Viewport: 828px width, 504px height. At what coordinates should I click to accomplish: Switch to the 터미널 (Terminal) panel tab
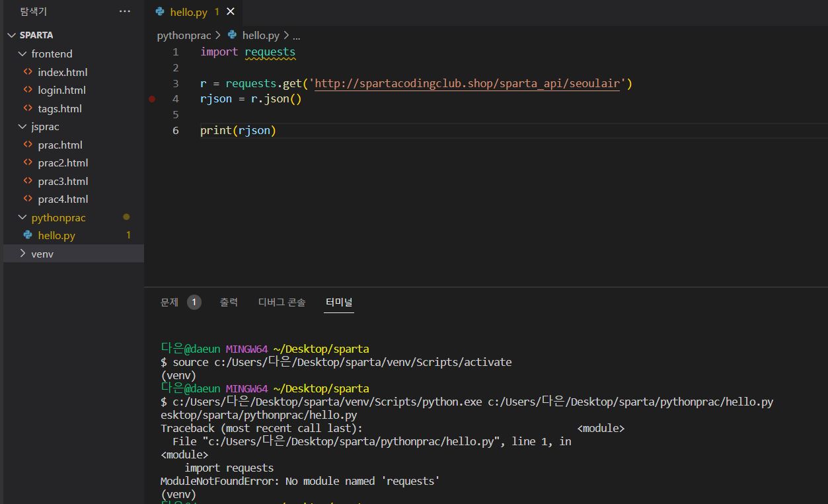[339, 302]
